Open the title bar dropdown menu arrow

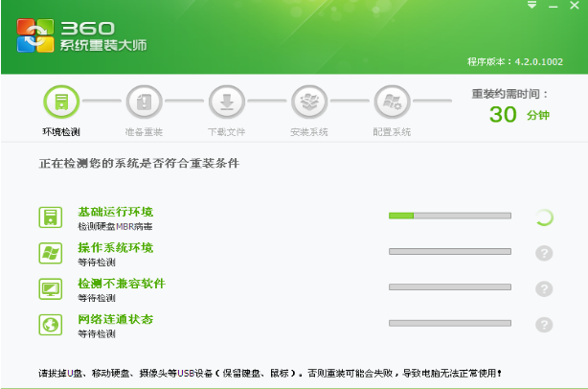531,6
